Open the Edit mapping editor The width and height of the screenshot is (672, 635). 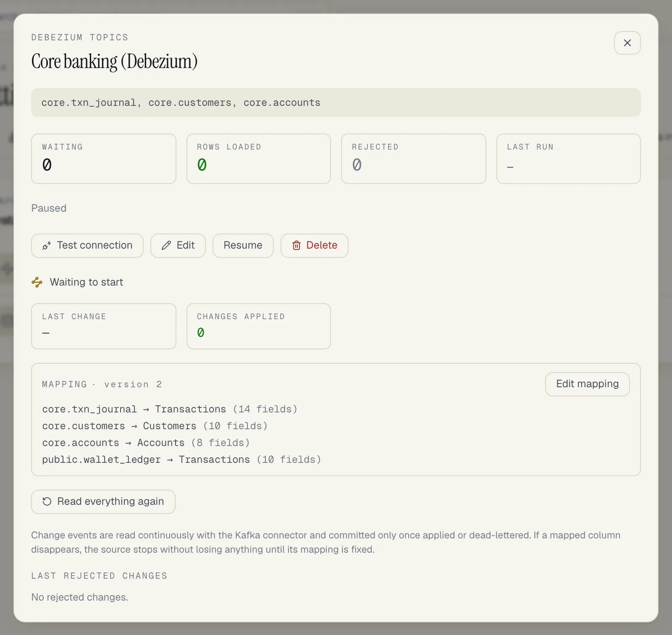tap(587, 384)
